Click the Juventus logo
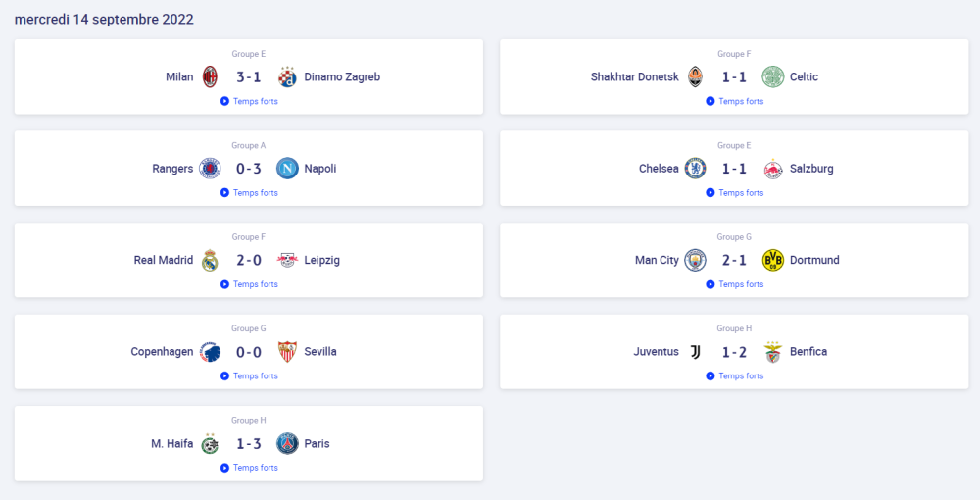 click(x=695, y=352)
